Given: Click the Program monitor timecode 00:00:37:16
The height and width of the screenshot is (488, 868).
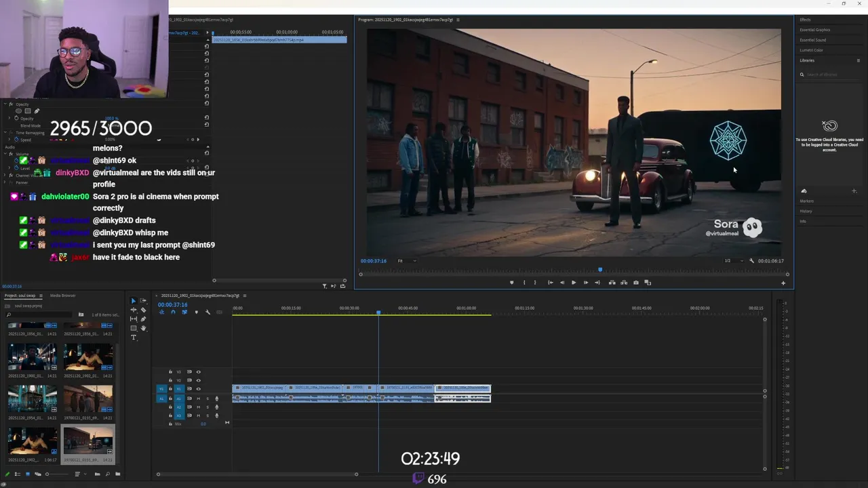Looking at the screenshot, I should 374,261.
